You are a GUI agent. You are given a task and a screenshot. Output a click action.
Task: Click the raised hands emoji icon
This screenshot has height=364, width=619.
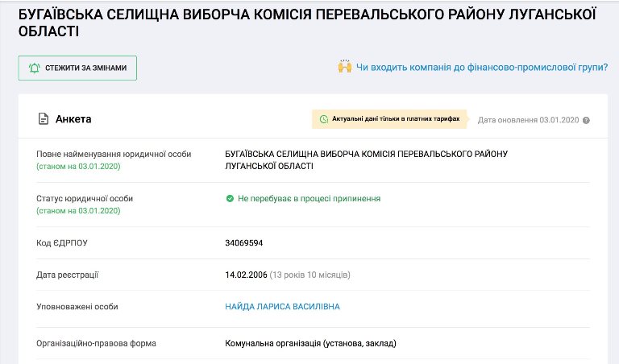click(345, 67)
